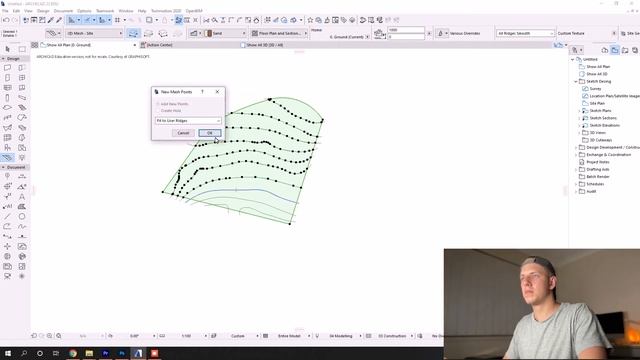Select the Lamp tool beside the Mesh tool
Screen dimensions: 640x360
click(22, 158)
